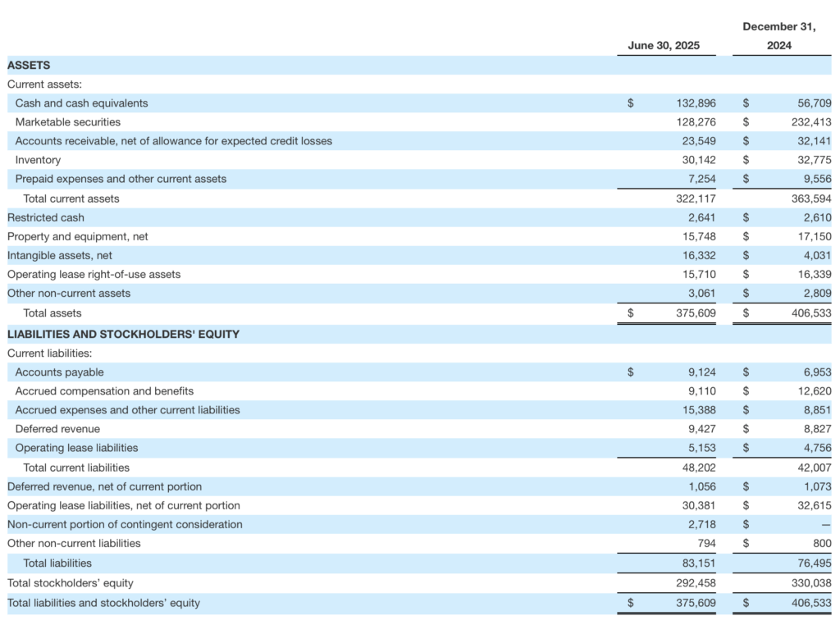Select current 'Operating lease liabilities' label

[x=76, y=448]
